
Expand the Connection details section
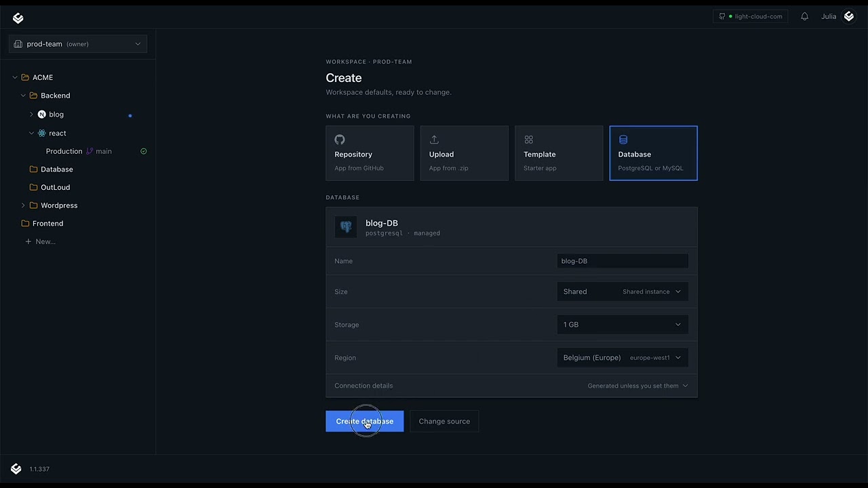[511, 386]
